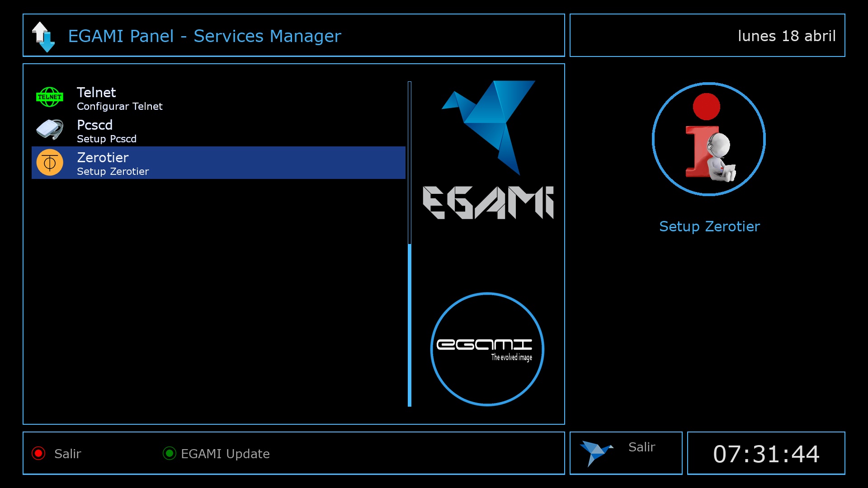Click the up-down arrows header icon
Viewport: 868px width, 488px height.
(43, 37)
